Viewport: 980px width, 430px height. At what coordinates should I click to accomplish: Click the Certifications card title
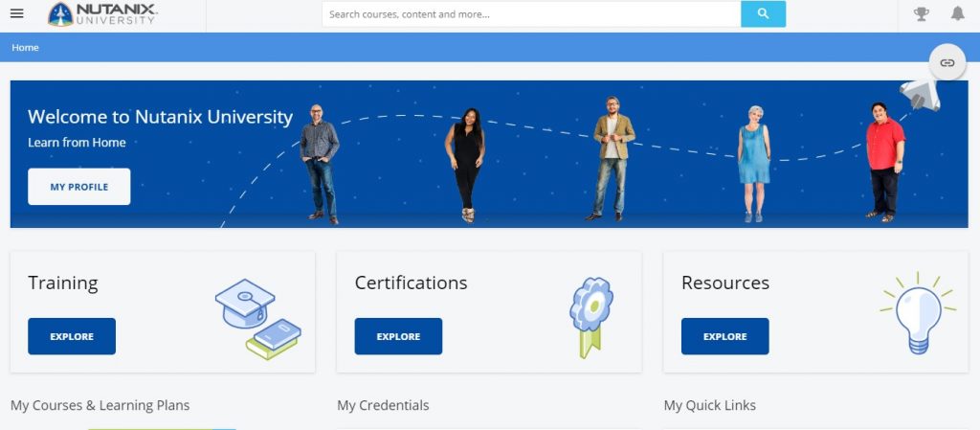coord(411,283)
